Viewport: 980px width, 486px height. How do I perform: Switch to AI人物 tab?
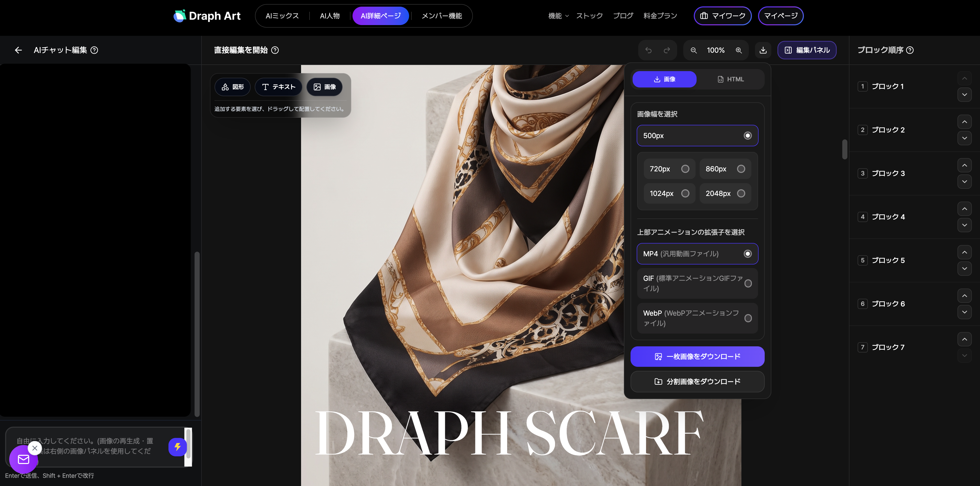point(329,16)
